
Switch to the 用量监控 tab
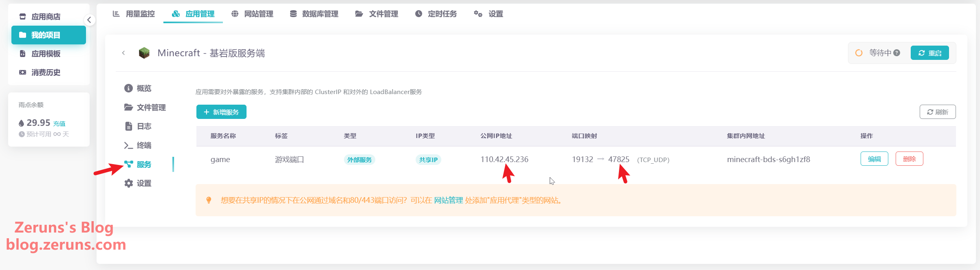pos(134,14)
